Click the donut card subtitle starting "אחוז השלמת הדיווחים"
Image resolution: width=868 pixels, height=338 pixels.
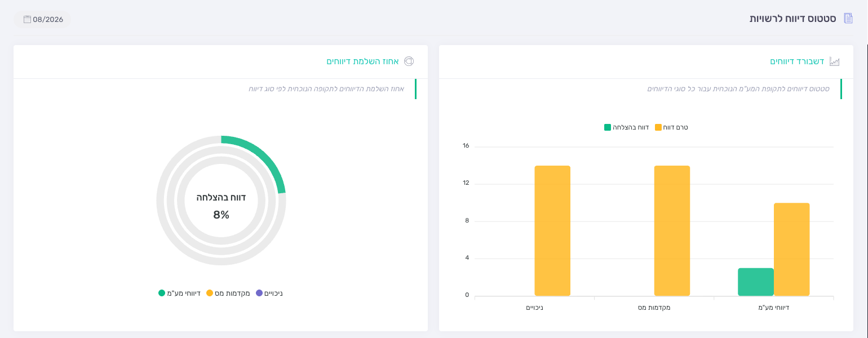pyautogui.click(x=326, y=89)
